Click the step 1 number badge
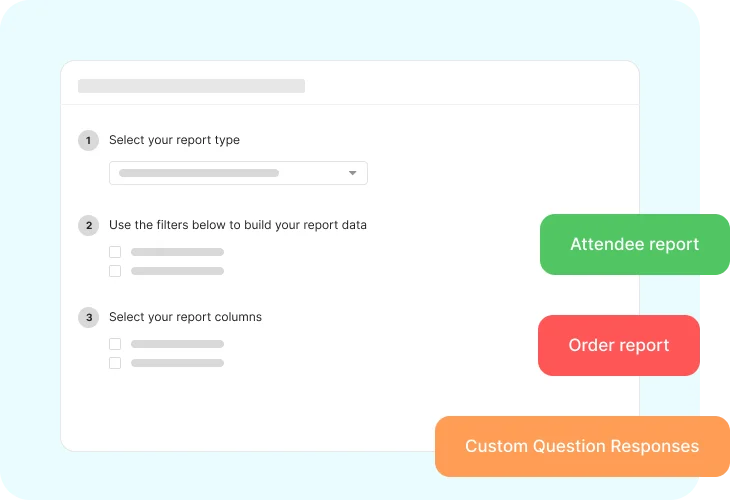The height and width of the screenshot is (500, 730). (x=88, y=141)
